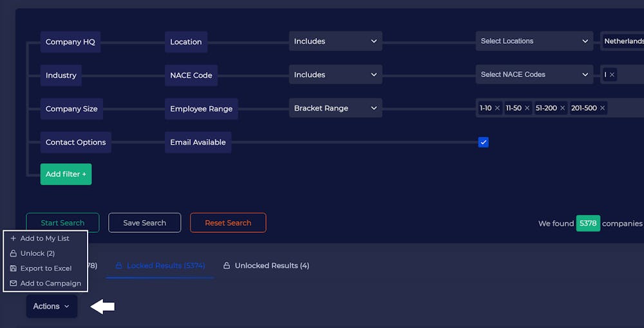The height and width of the screenshot is (328, 644).
Task: Click the Location filter field
Action: tap(186, 42)
